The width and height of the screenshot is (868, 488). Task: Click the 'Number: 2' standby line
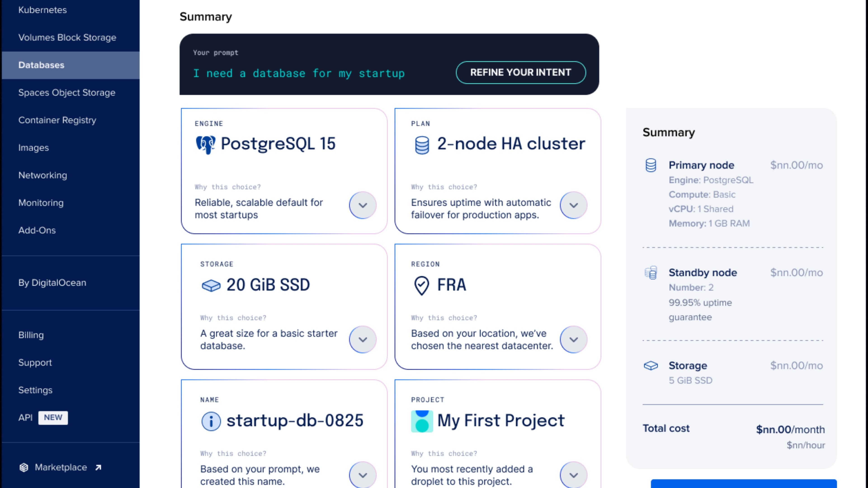tap(691, 288)
